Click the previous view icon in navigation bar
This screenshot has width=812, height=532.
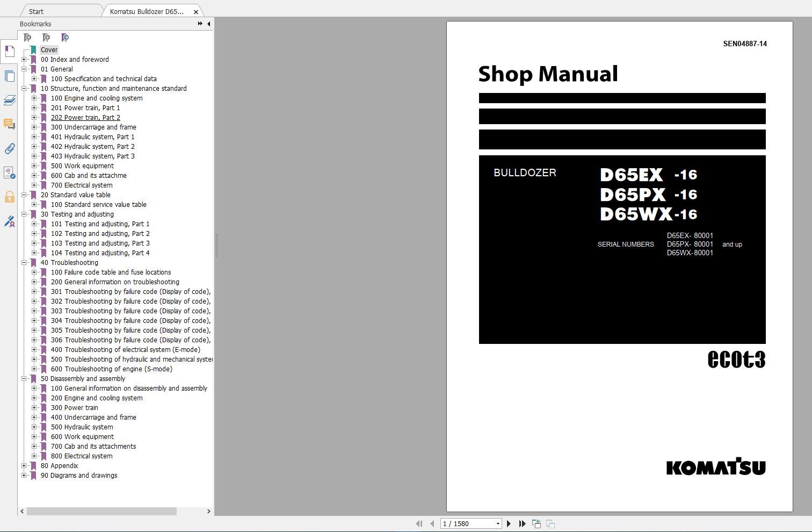[536, 523]
